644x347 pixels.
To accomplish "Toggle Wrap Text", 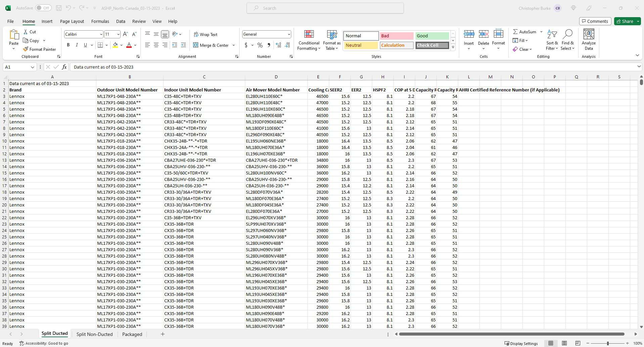I will [x=206, y=34].
